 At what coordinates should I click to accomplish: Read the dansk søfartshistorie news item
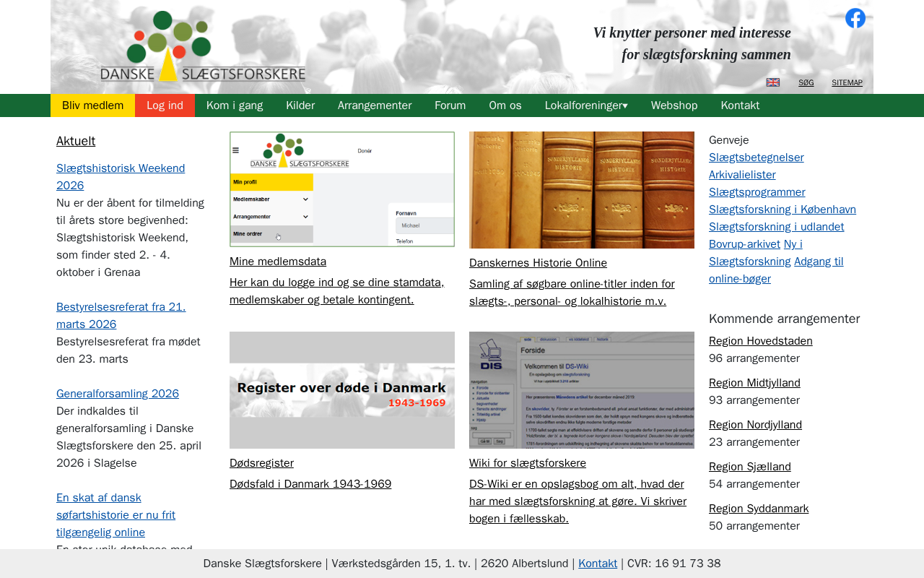point(115,515)
